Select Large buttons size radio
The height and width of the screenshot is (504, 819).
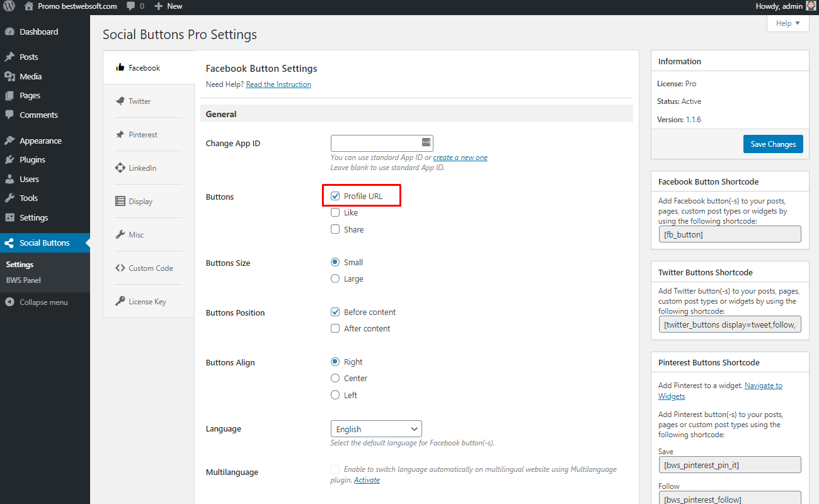coord(335,278)
